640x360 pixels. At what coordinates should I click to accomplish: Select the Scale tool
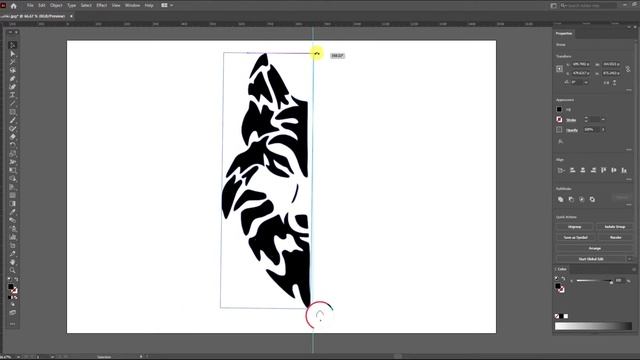13,153
